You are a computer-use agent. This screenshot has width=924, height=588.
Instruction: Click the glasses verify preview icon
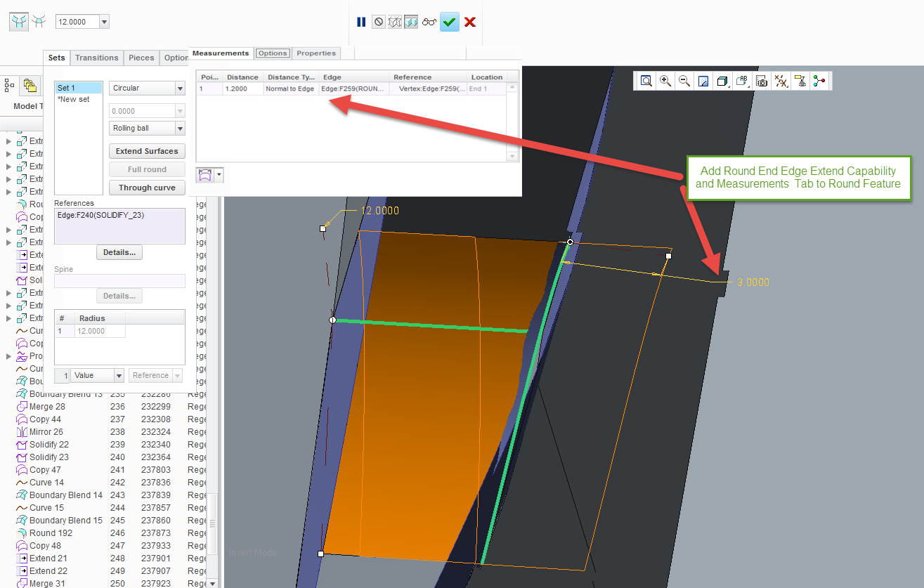click(429, 22)
